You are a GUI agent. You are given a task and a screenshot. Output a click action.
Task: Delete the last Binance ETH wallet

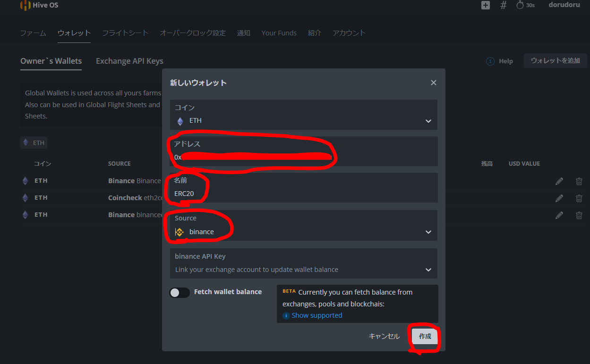(579, 215)
